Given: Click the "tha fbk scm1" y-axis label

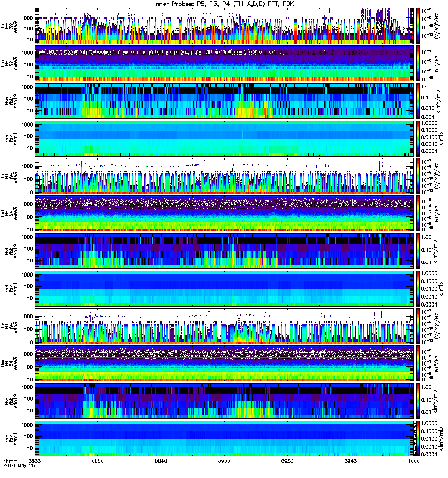Looking at the screenshot, I should (x=11, y=139).
